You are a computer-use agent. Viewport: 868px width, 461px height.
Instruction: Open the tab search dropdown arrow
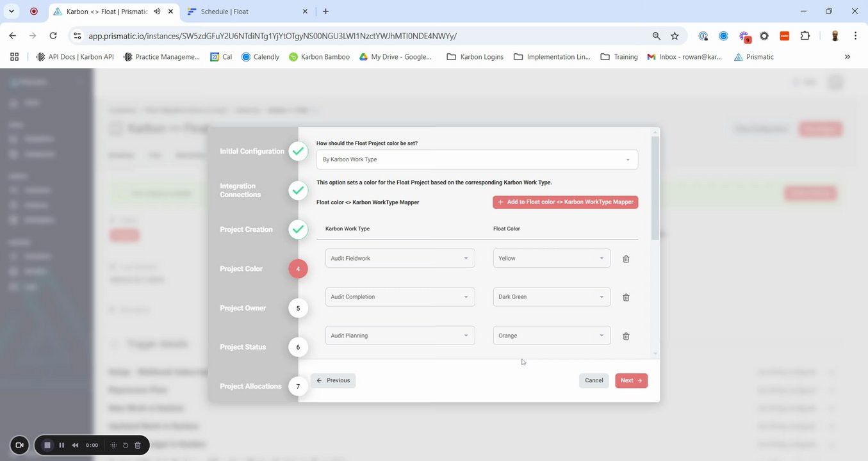click(x=12, y=12)
